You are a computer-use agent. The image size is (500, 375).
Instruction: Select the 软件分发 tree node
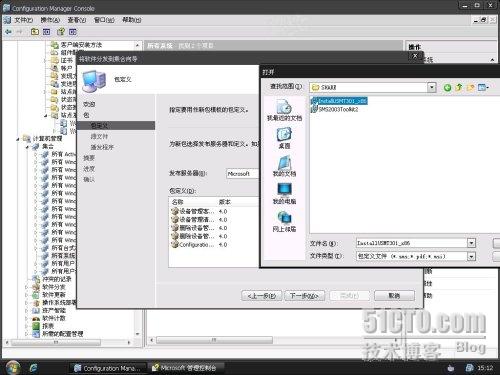click(49, 287)
